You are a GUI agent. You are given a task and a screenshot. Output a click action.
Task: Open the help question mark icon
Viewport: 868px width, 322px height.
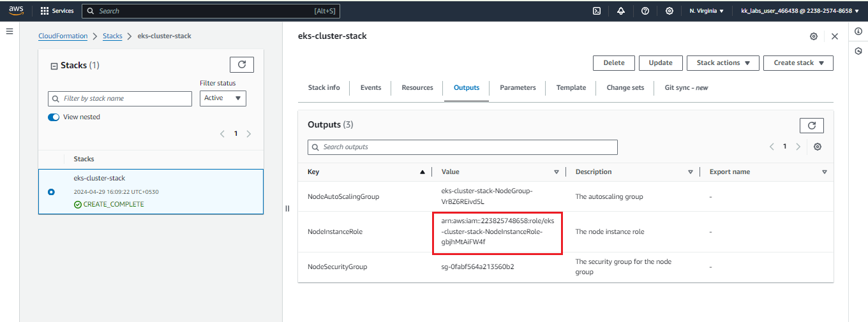pyautogui.click(x=645, y=11)
